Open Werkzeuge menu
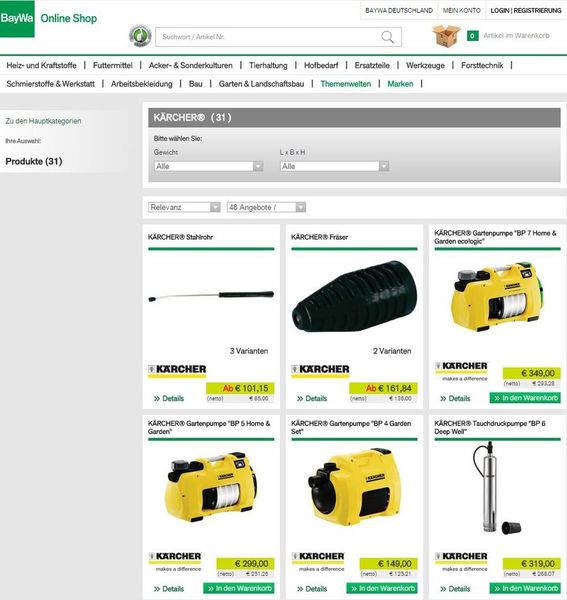The width and height of the screenshot is (567, 600). coord(425,65)
